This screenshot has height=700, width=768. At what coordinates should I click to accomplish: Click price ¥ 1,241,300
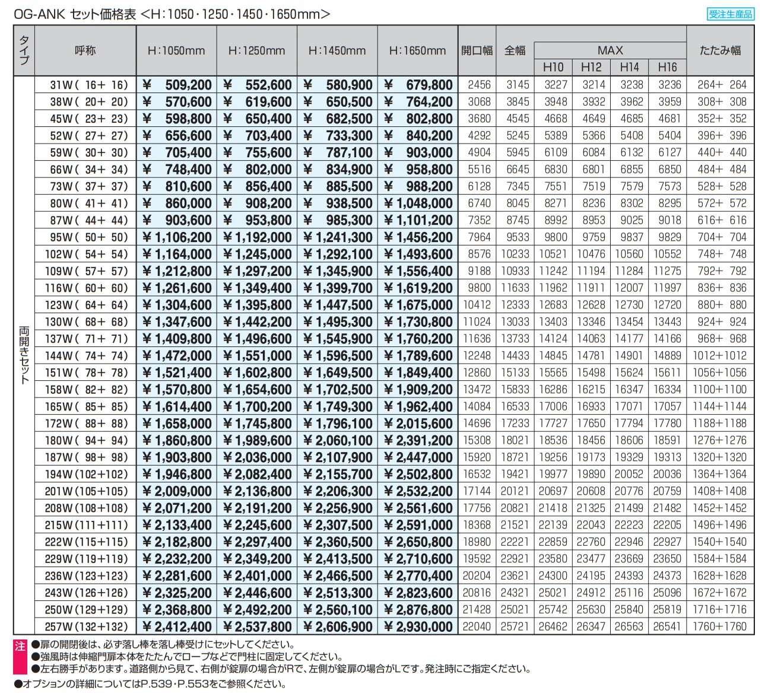click(337, 237)
